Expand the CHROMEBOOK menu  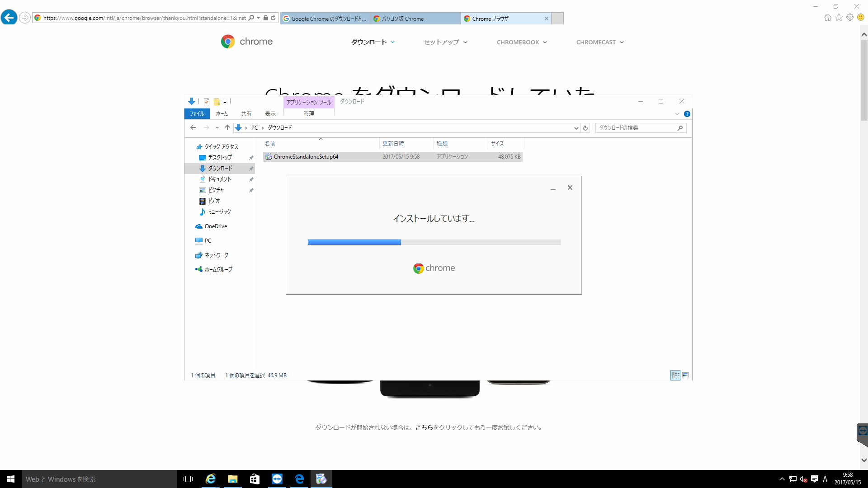tap(522, 42)
